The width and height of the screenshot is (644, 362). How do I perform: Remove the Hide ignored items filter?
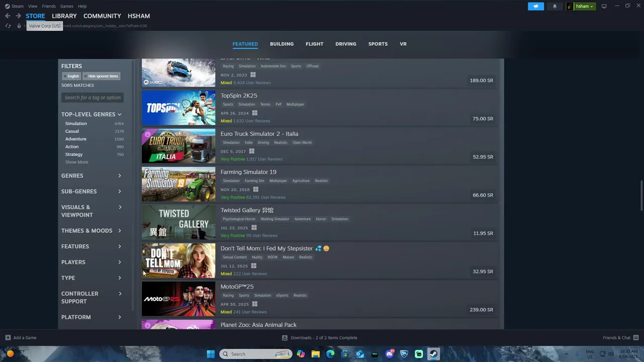coord(101,76)
